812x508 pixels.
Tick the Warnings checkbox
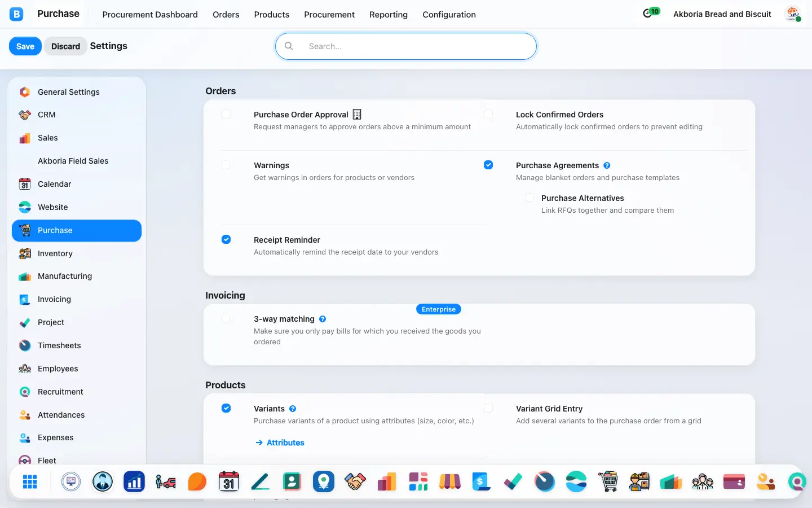click(x=226, y=165)
